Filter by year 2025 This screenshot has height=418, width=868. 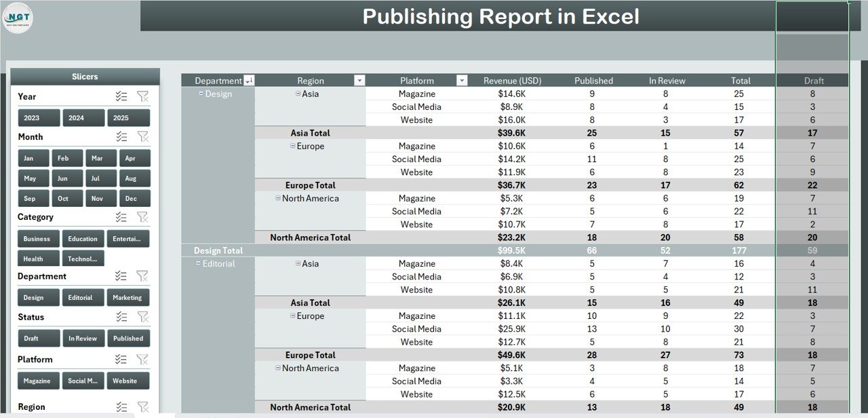[x=128, y=118]
